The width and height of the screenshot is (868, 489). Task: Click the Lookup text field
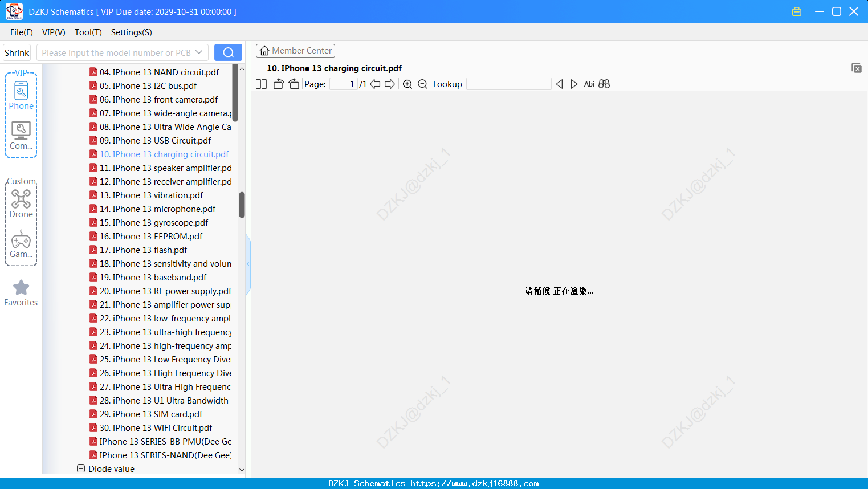(x=509, y=84)
